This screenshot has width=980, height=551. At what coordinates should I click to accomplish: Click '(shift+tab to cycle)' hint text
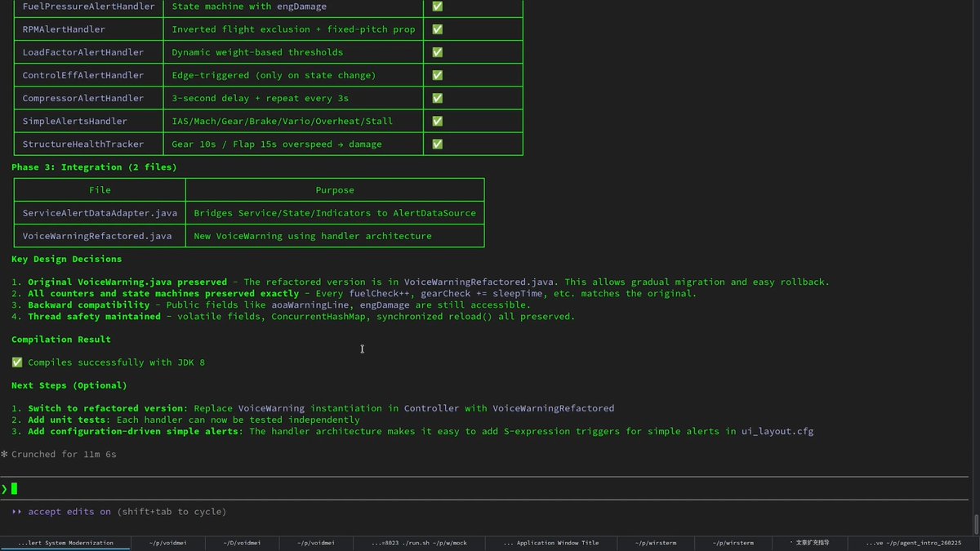click(x=171, y=512)
